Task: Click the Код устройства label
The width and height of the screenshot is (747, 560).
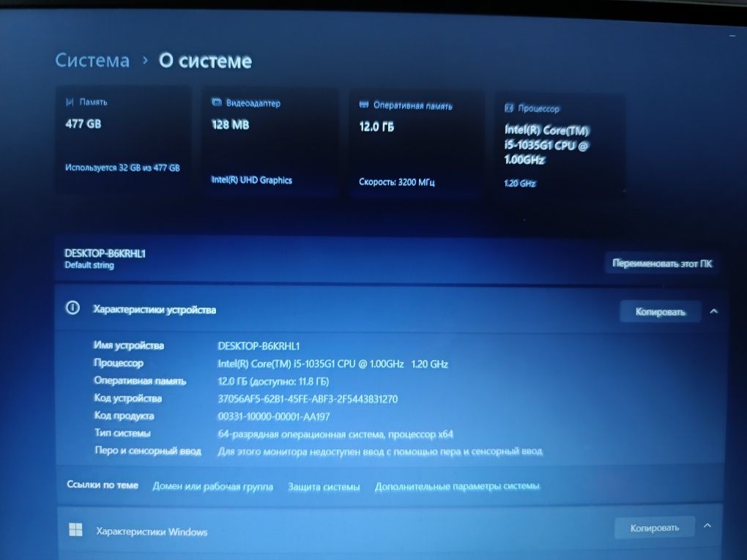Action: (128, 398)
